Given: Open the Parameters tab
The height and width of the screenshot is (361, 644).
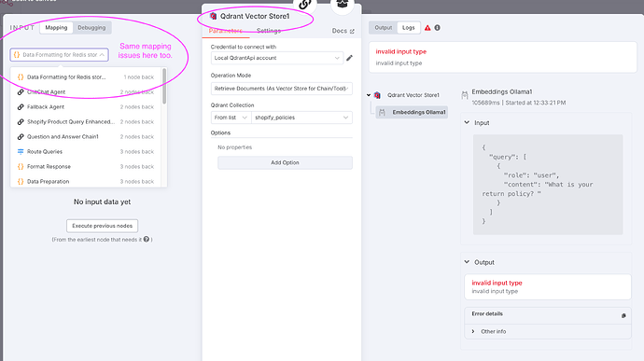Looking at the screenshot, I should 226,31.
